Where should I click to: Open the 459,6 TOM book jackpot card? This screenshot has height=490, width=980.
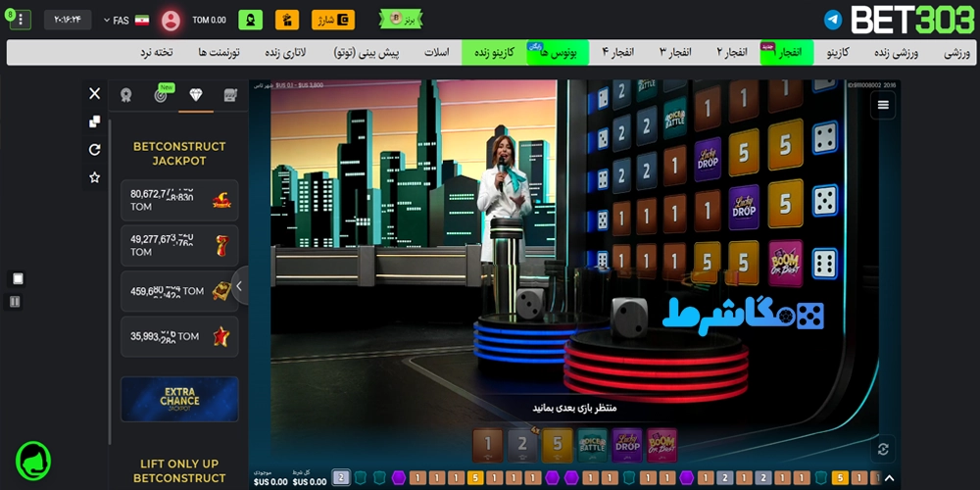[x=179, y=291]
